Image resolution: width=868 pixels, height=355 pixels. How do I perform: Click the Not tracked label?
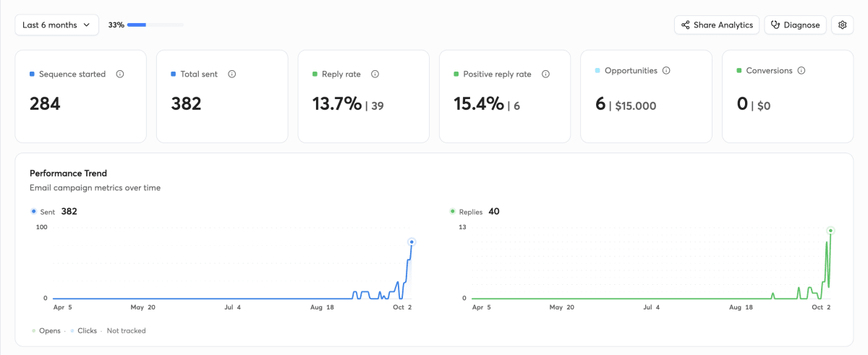126,330
